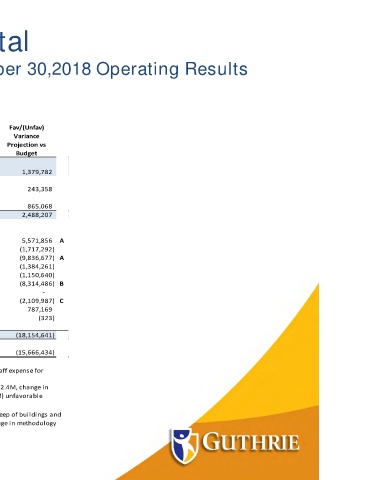Select the (18,154,641) total cell
Image resolution: width=370 pixels, height=480 pixels.
35,335
